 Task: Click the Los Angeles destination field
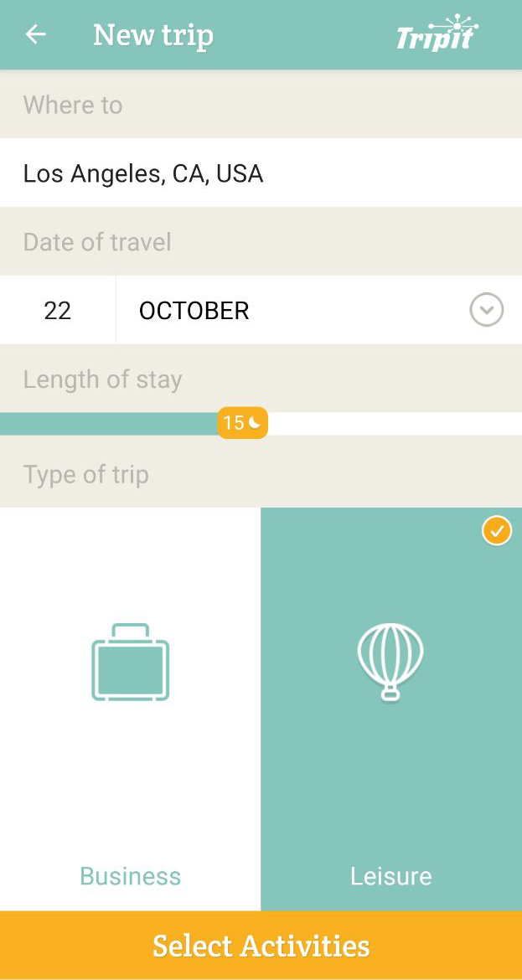[x=143, y=173]
